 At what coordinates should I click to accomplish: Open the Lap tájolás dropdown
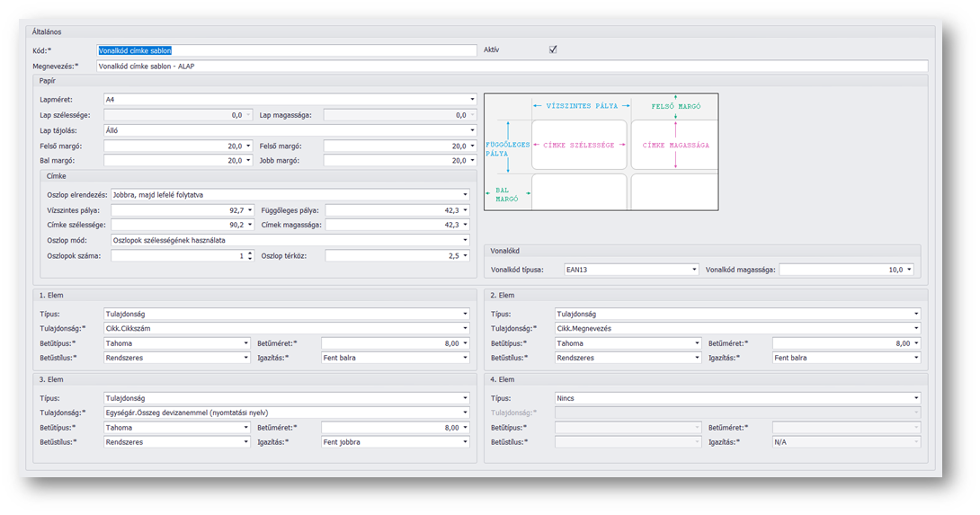472,130
